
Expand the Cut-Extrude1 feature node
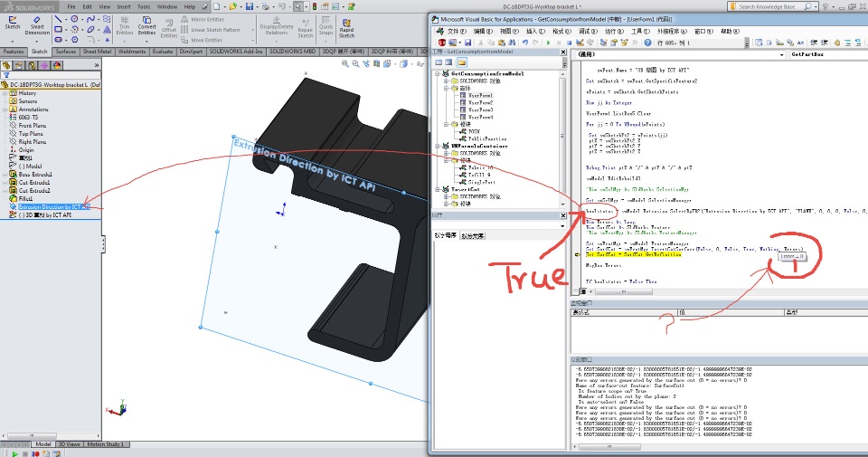pyautogui.click(x=5, y=182)
